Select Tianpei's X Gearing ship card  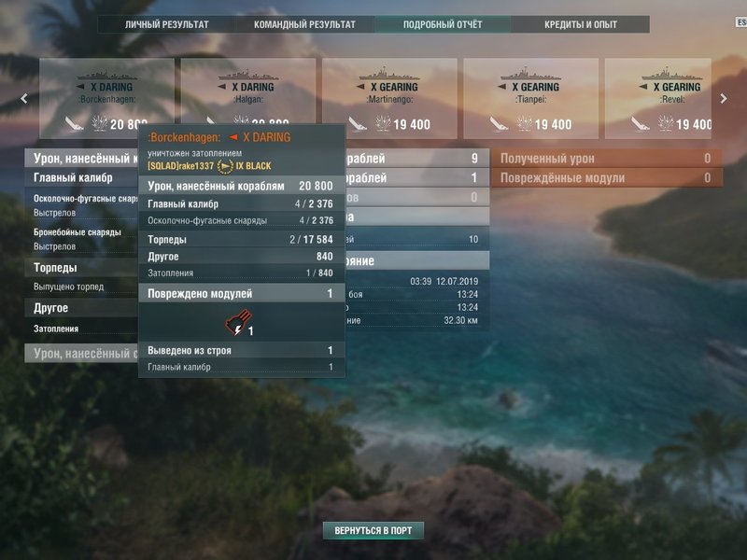coord(530,98)
